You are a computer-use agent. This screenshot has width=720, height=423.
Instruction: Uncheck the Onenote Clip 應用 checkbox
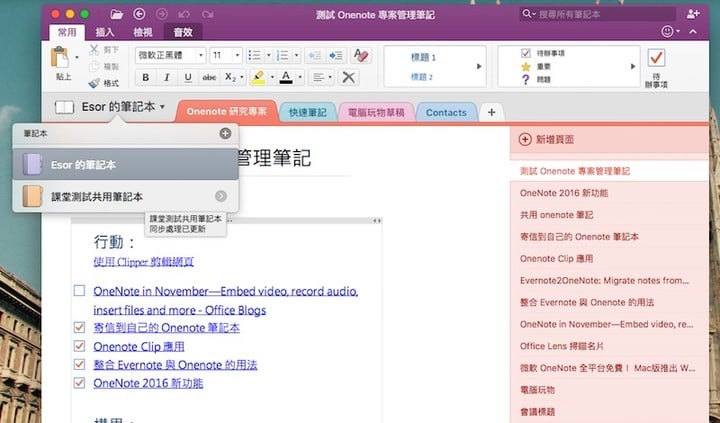(80, 345)
